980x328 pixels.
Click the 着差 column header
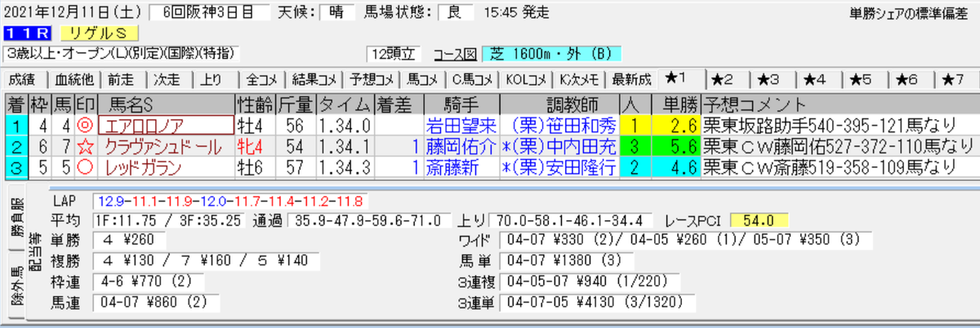[399, 104]
